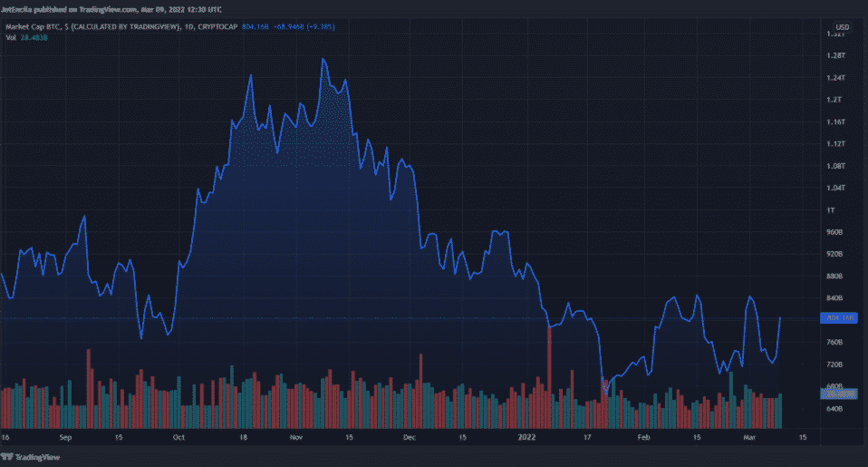
Task: Click the Mar label on time axis
Action: click(749, 438)
